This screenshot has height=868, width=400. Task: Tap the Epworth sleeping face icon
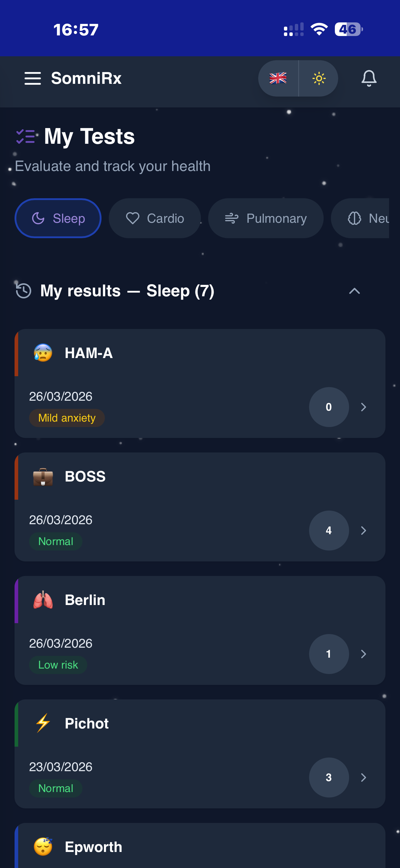[x=43, y=847]
